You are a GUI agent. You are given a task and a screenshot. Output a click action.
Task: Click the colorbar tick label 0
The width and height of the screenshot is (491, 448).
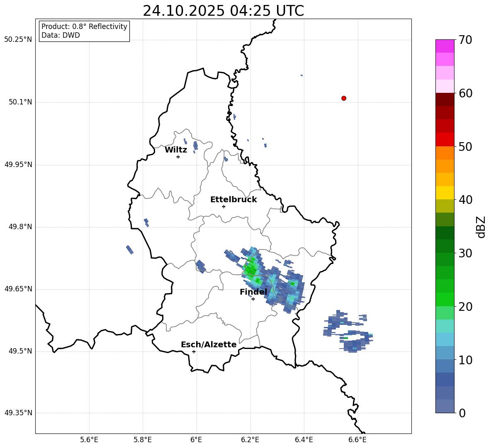pos(462,413)
